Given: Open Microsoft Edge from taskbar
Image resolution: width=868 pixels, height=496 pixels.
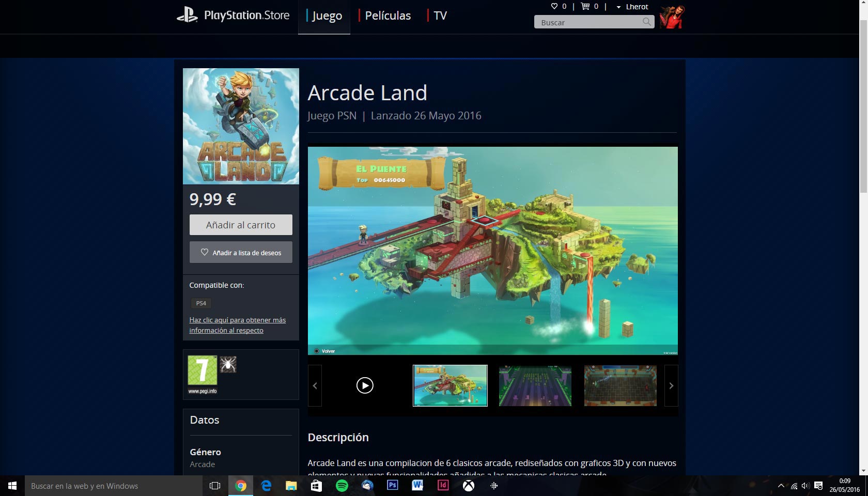Looking at the screenshot, I should point(266,486).
